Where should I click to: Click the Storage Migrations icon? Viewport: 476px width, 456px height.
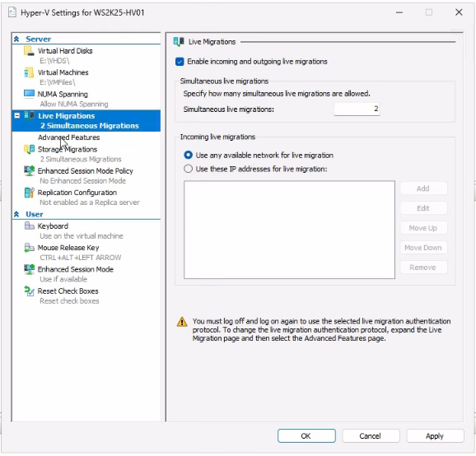(29, 149)
